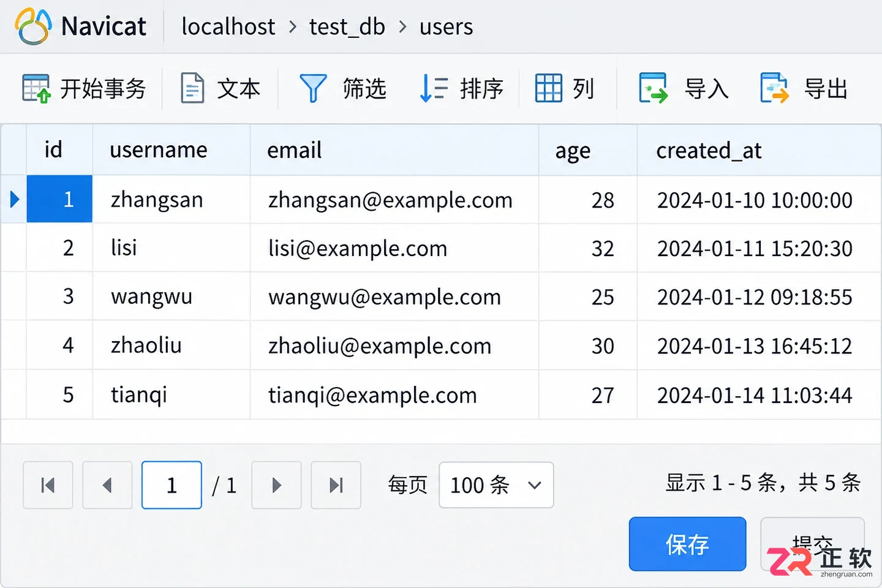Click the 导入 import icon
This screenshot has height=588, width=882.
point(653,88)
